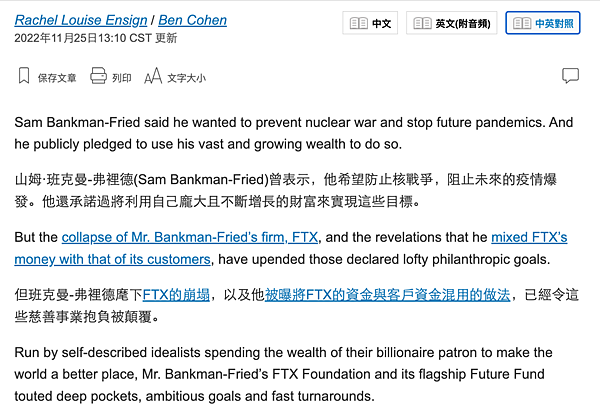Open the FTX的崩塌 link
The image size is (600, 417).
click(176, 295)
